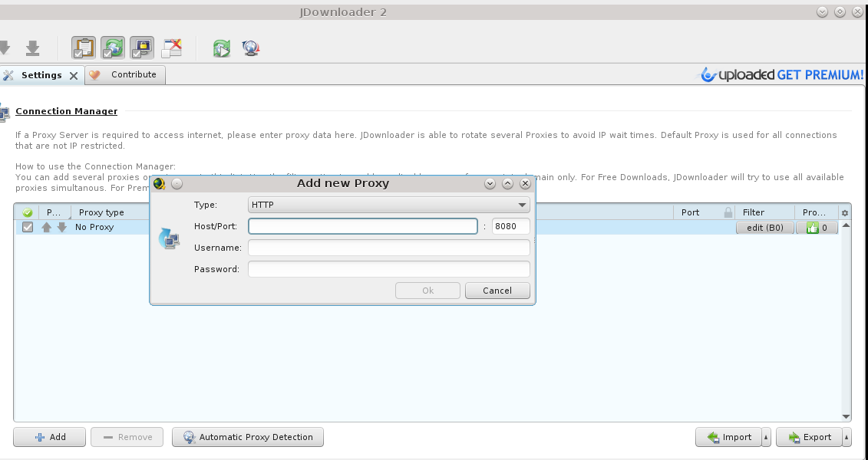Viewport: 868px width, 460px height.
Task: Toggle the silent mode toolbar button with red X
Action: tap(172, 48)
